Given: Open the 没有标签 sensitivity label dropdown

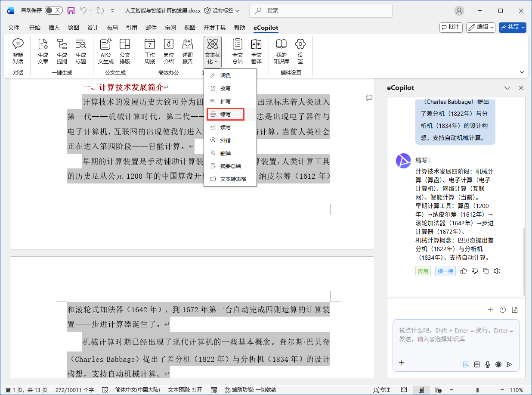Looking at the screenshot, I should (223, 10).
